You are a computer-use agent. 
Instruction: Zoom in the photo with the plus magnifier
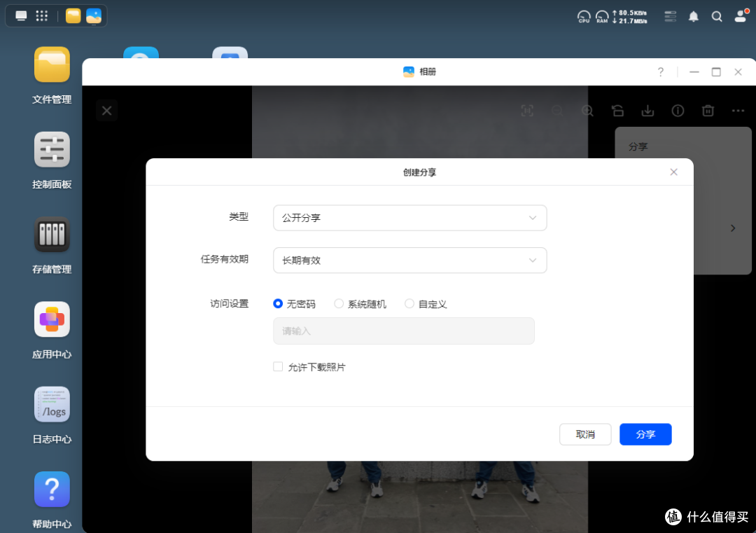pos(587,111)
